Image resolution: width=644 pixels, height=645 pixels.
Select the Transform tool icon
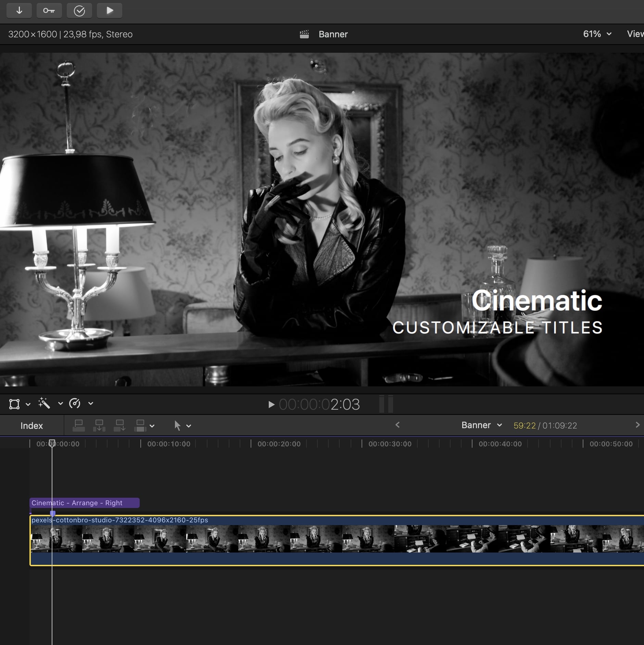point(14,404)
